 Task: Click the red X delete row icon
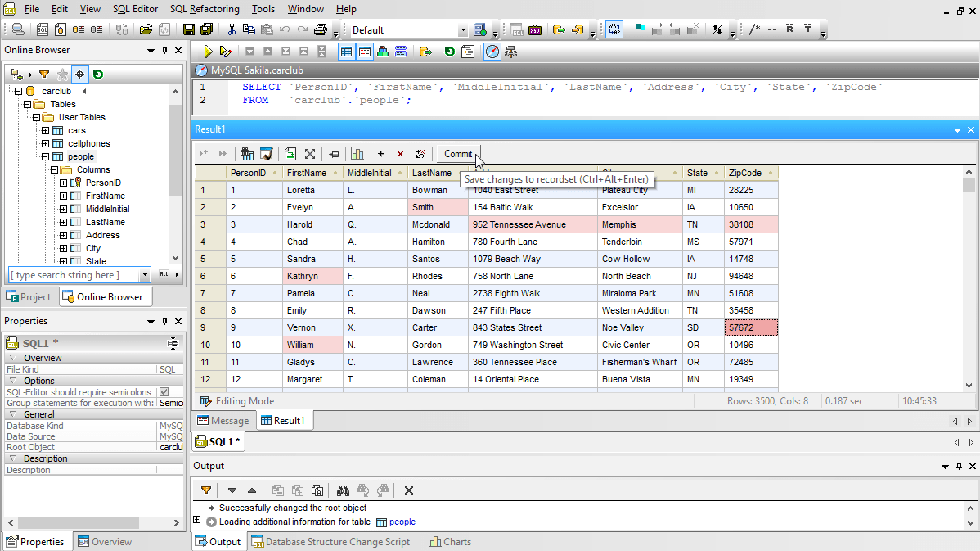pos(400,154)
